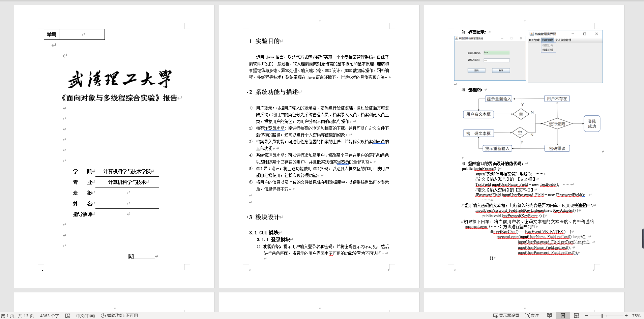Click 个人信息管理 menu in embedded screenshot
The width and height of the screenshot is (644, 319).
[x=563, y=40]
